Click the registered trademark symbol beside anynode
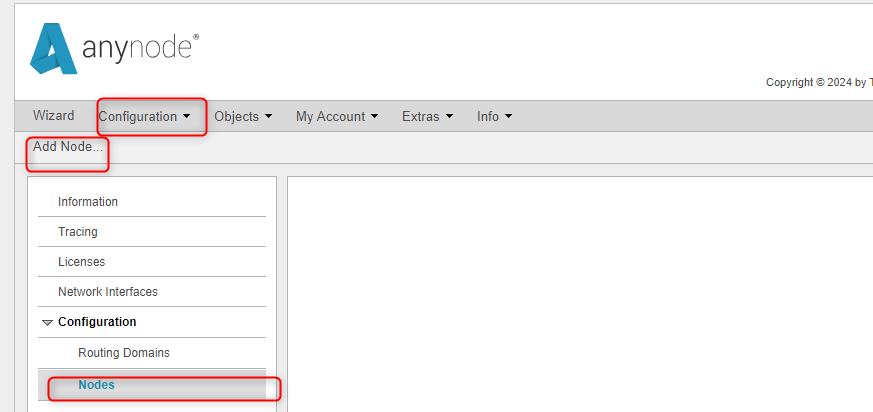This screenshot has width=873, height=412. [x=195, y=38]
